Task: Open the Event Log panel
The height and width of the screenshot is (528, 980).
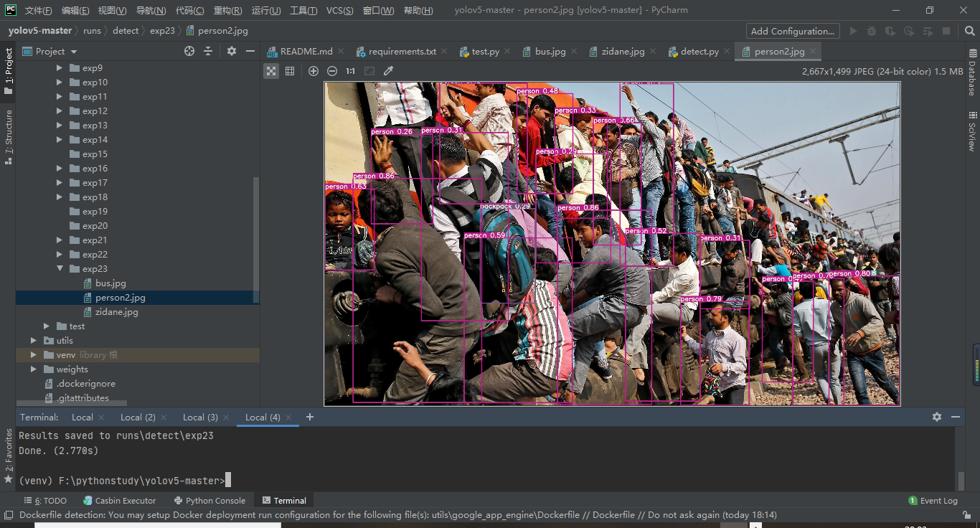Action: tap(933, 501)
